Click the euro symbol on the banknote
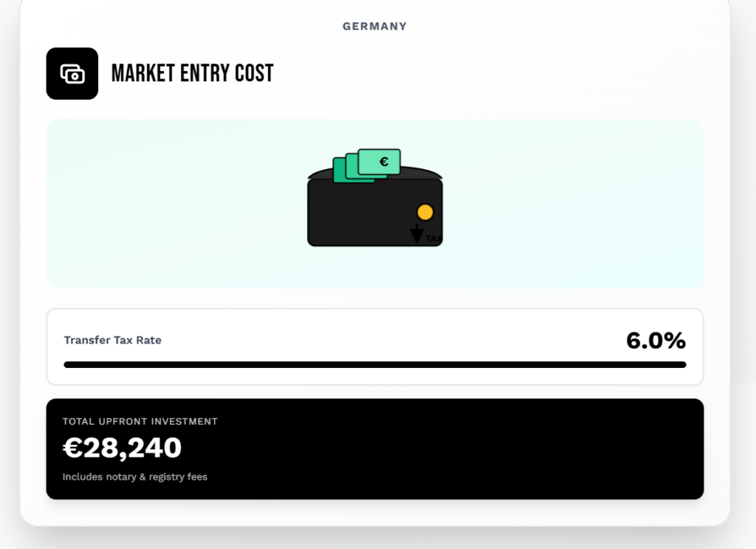 point(384,161)
